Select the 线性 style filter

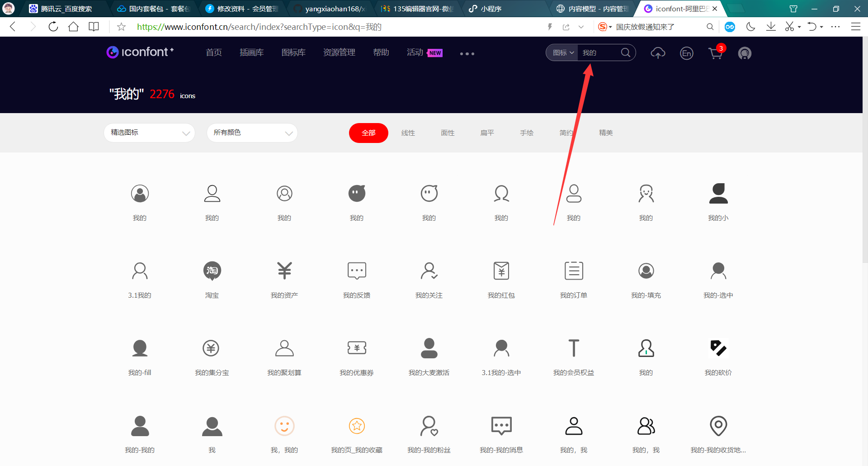[408, 133]
